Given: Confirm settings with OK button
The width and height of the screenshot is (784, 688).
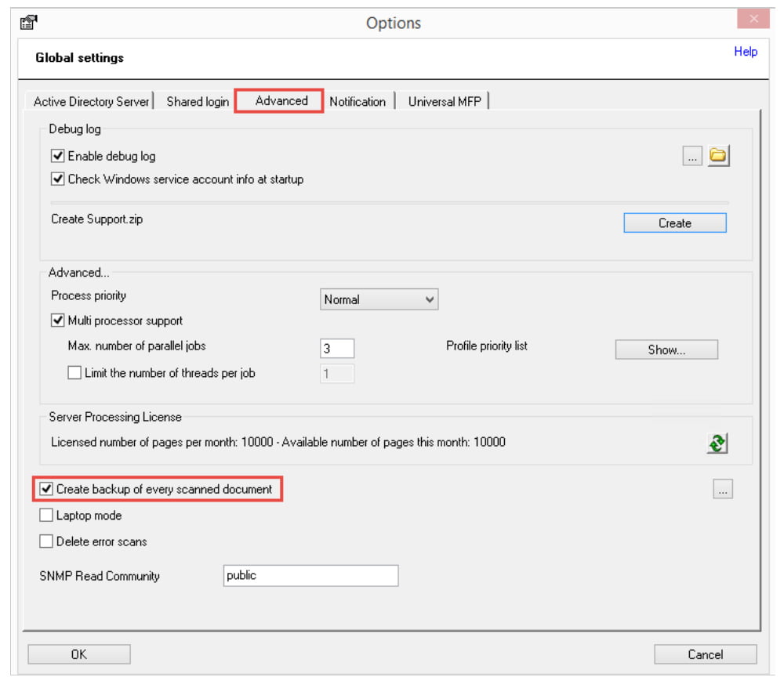Looking at the screenshot, I should (x=79, y=654).
